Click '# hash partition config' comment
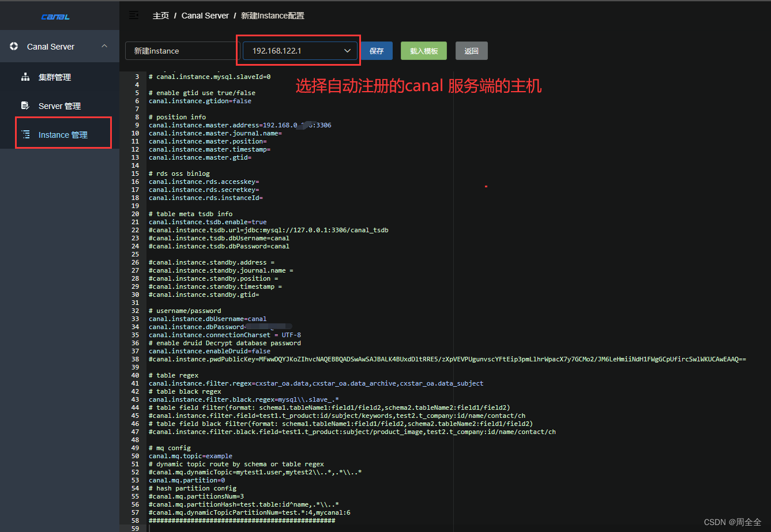Screen dimensions: 771x532 pyautogui.click(x=193, y=488)
